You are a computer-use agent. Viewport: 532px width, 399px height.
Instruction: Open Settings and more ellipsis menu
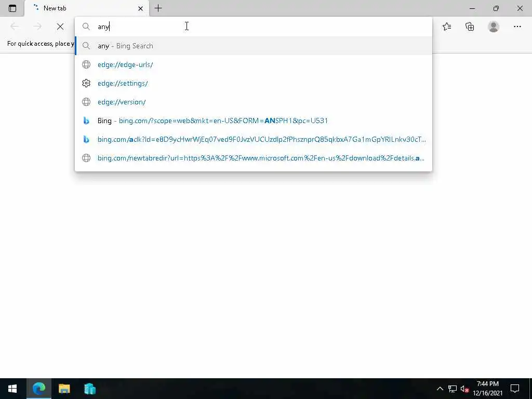tap(517, 26)
